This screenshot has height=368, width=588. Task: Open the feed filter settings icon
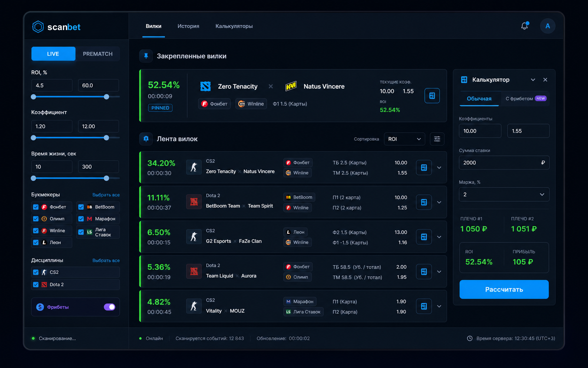(x=437, y=139)
